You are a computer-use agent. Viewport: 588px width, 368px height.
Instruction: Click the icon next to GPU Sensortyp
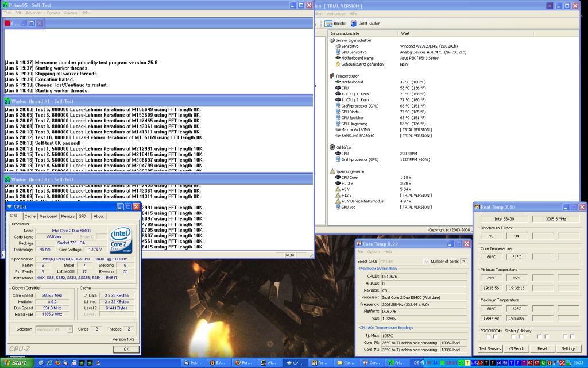(338, 52)
